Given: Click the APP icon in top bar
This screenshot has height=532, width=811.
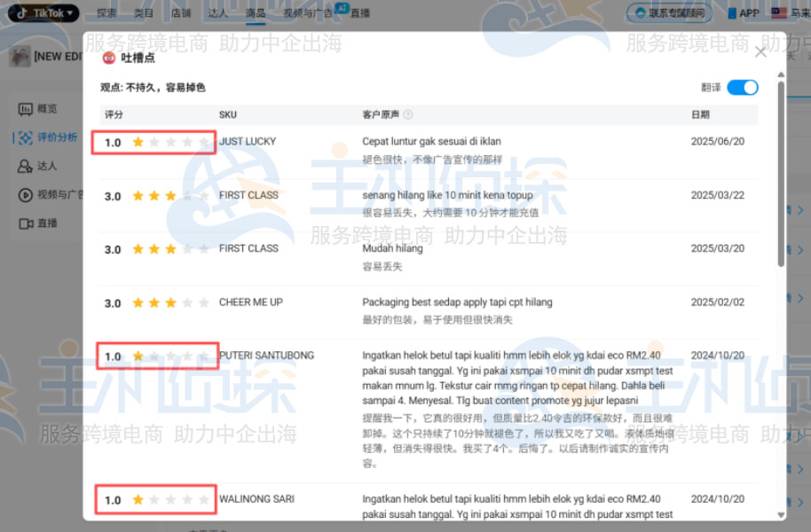Looking at the screenshot, I should (x=733, y=12).
